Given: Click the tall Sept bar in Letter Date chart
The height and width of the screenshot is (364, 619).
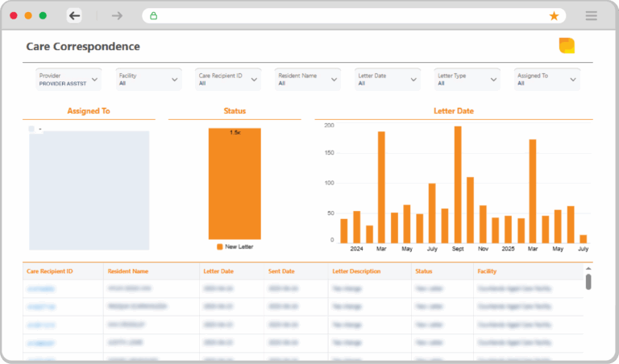Looking at the screenshot, I should click(x=458, y=184).
